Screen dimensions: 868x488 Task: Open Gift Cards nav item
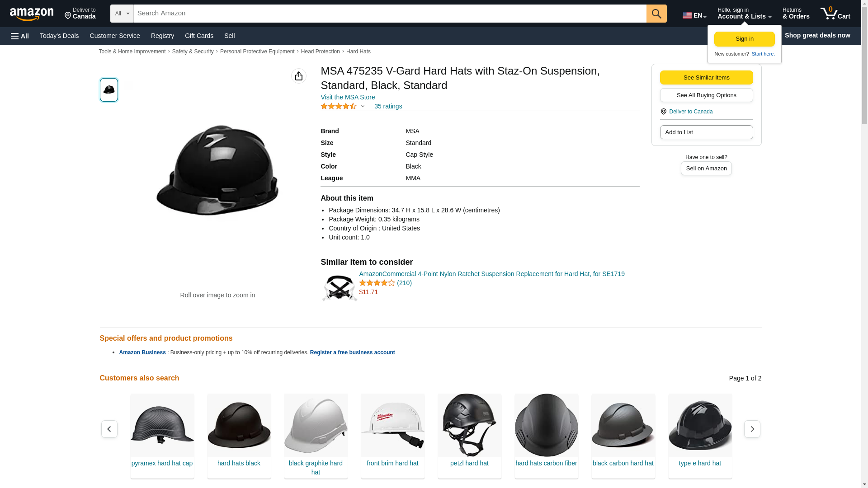199,36
